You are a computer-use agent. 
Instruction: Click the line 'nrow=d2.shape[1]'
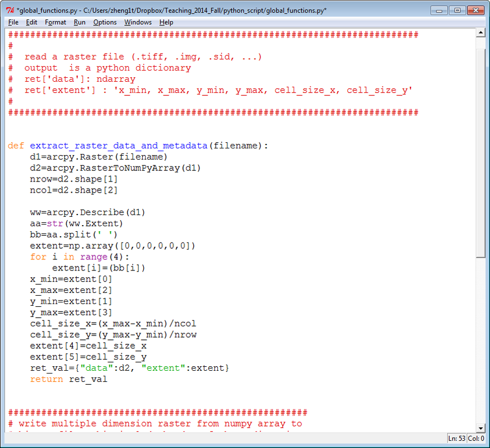[x=74, y=179]
